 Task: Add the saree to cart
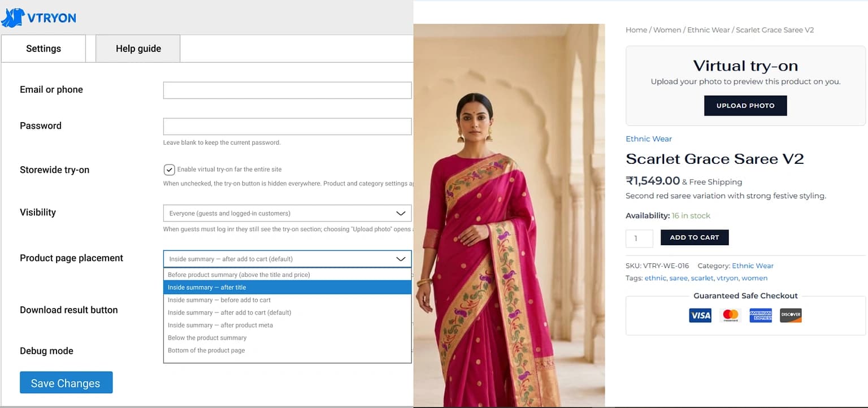[x=694, y=237]
